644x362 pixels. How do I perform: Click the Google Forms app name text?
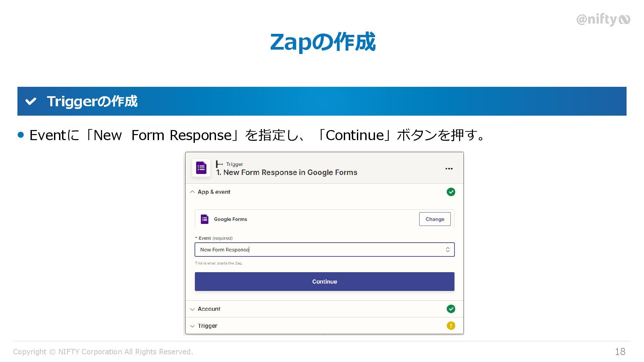(x=230, y=219)
